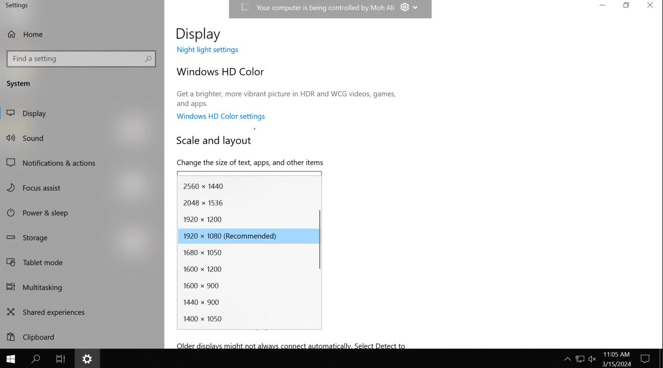
Task: Open Multitasking settings
Action: (x=42, y=288)
